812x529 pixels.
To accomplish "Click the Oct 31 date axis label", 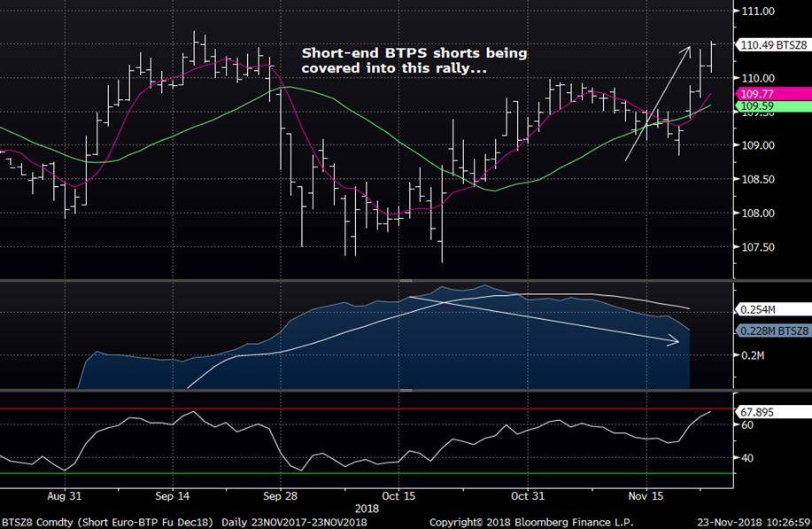I will (x=528, y=496).
